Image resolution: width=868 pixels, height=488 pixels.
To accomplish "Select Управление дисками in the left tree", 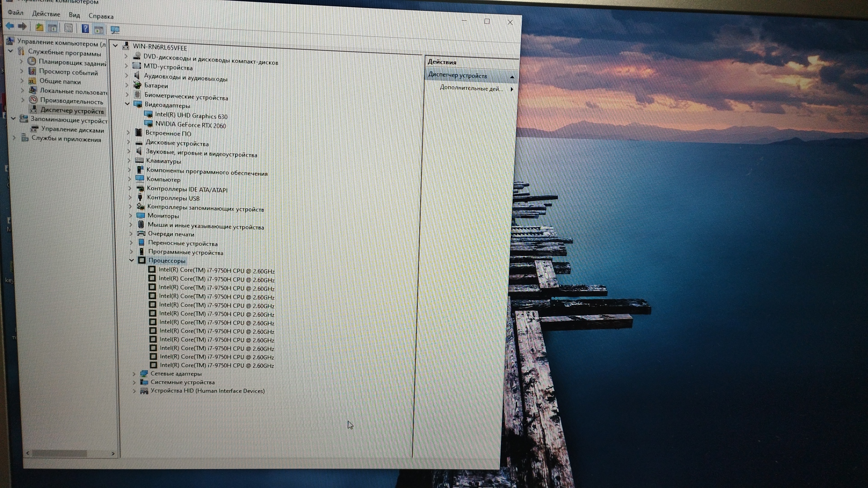I will (72, 130).
